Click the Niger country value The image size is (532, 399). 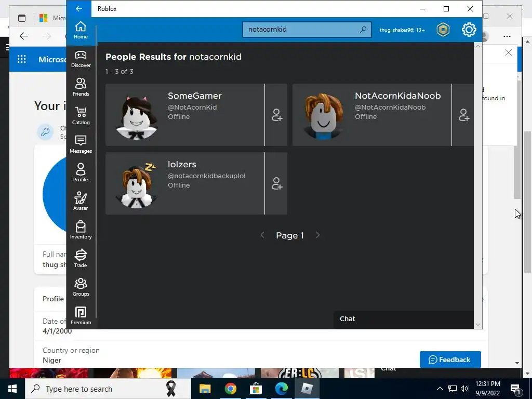[52, 361]
